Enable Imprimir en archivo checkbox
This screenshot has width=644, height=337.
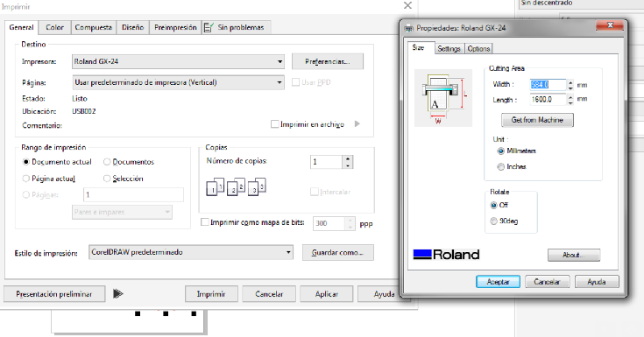(275, 124)
